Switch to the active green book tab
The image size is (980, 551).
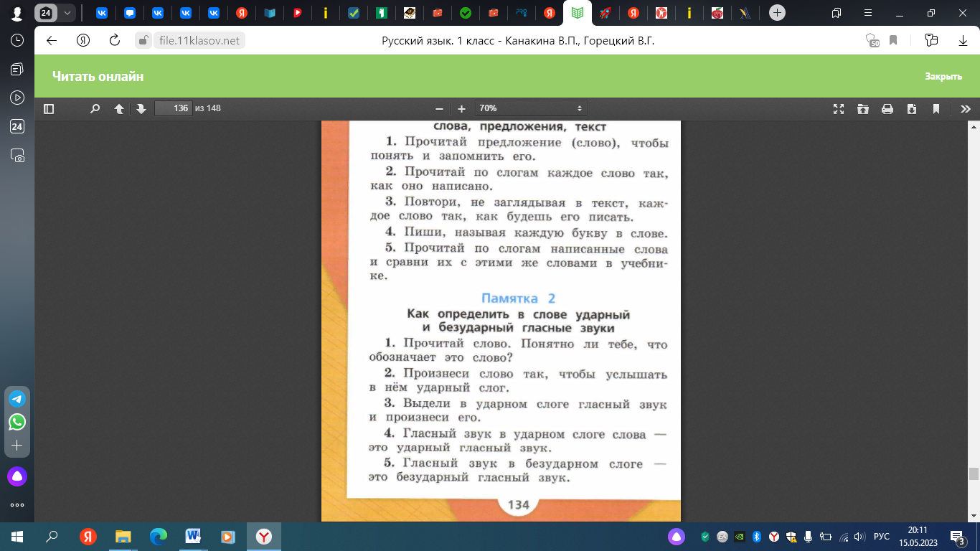pos(577,13)
